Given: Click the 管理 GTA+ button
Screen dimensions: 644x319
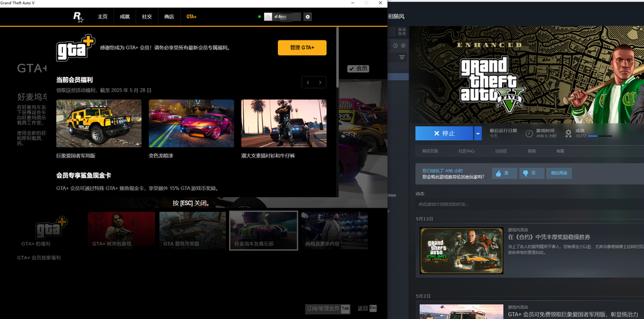Looking at the screenshot, I should click(302, 48).
